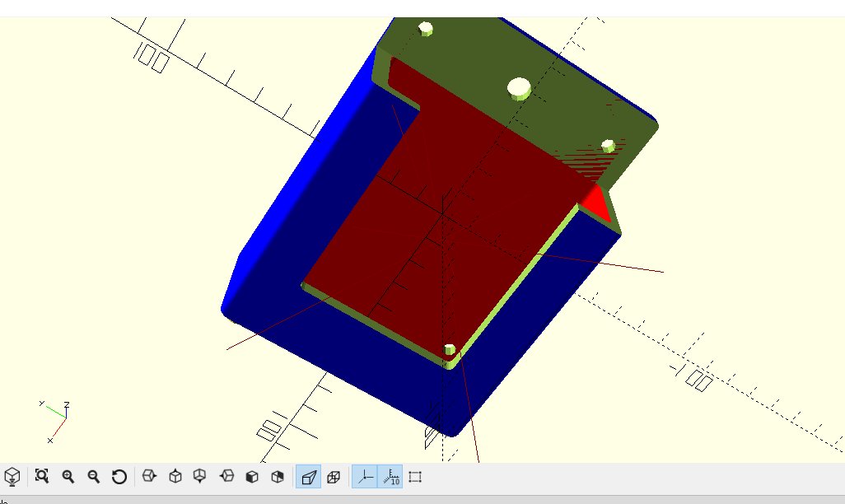The width and height of the screenshot is (845, 504).
Task: Switch to Top view cube icon
Action: tap(175, 477)
